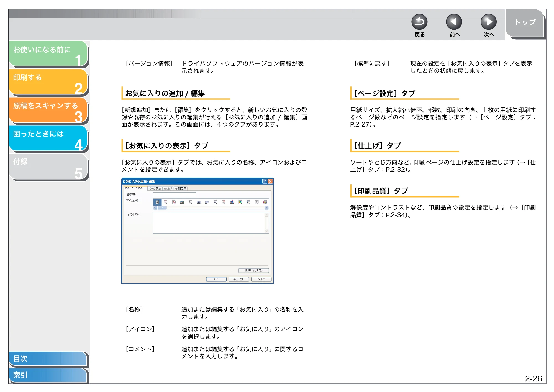Jump to the トップ page tab
This screenshot has height=392, width=554.
[525, 23]
